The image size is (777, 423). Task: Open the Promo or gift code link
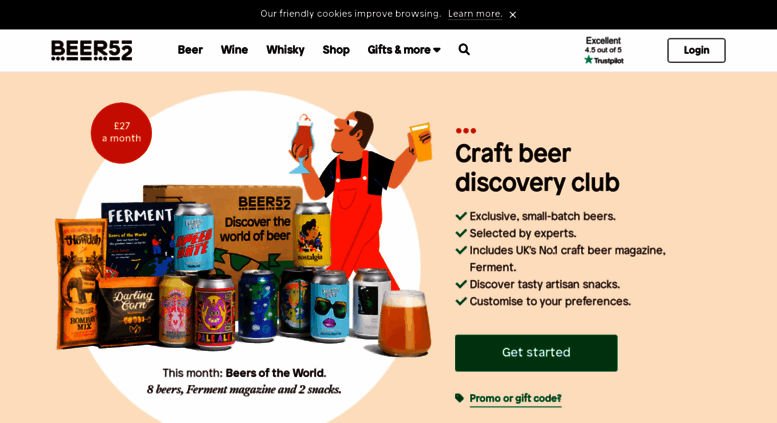click(515, 398)
